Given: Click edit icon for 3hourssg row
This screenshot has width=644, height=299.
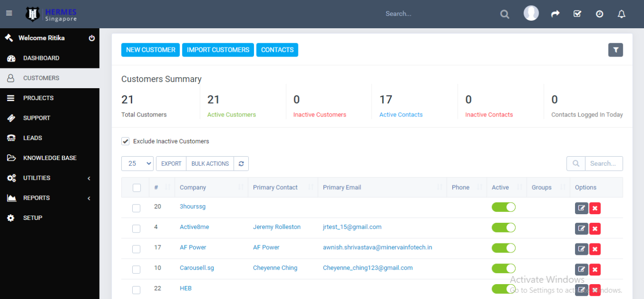Looking at the screenshot, I should coord(581,208).
